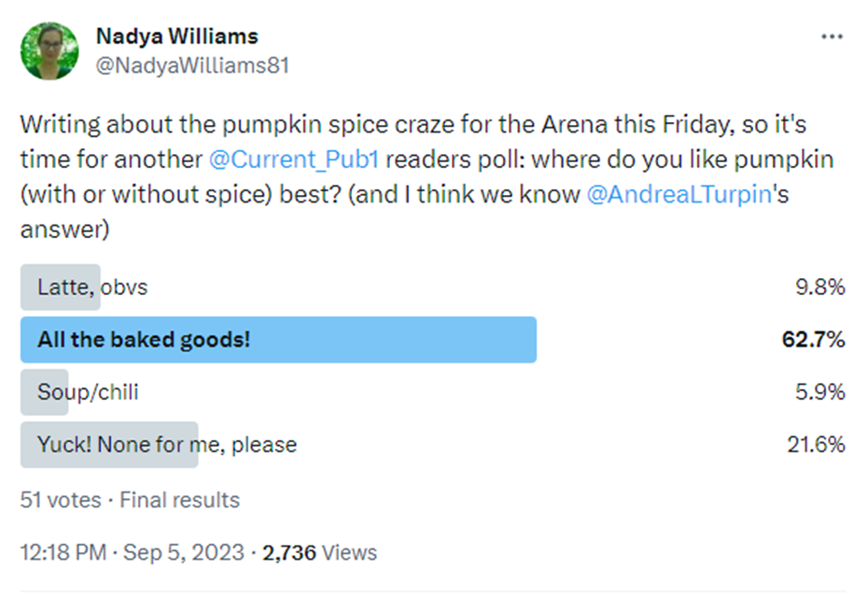Click the 5.9% result percentage
This screenshot has height=611, width=868.
click(819, 393)
